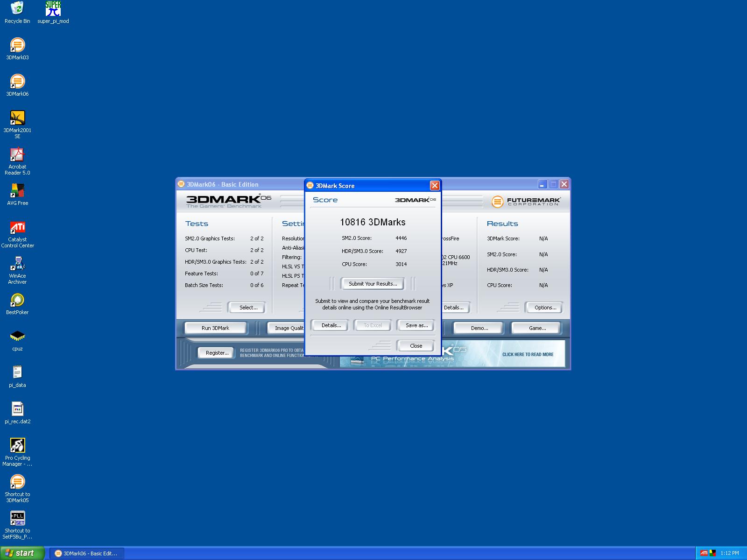The height and width of the screenshot is (560, 747).
Task: Click the ATI tray icon
Action: [x=704, y=553]
